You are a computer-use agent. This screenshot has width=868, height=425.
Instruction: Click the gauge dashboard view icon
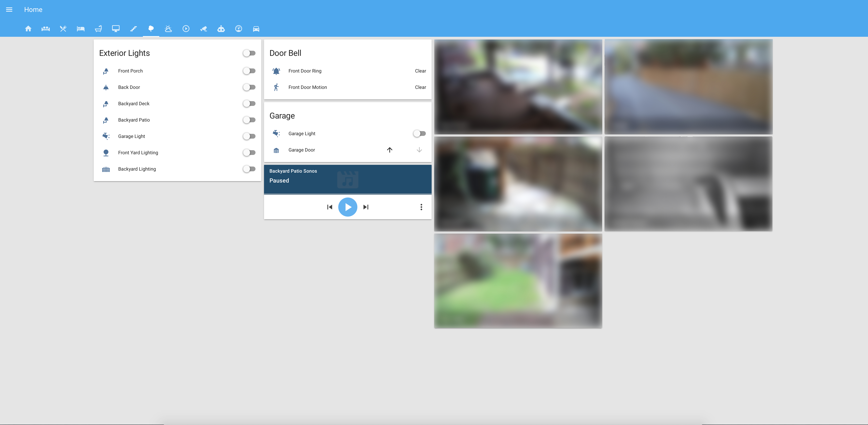239,29
